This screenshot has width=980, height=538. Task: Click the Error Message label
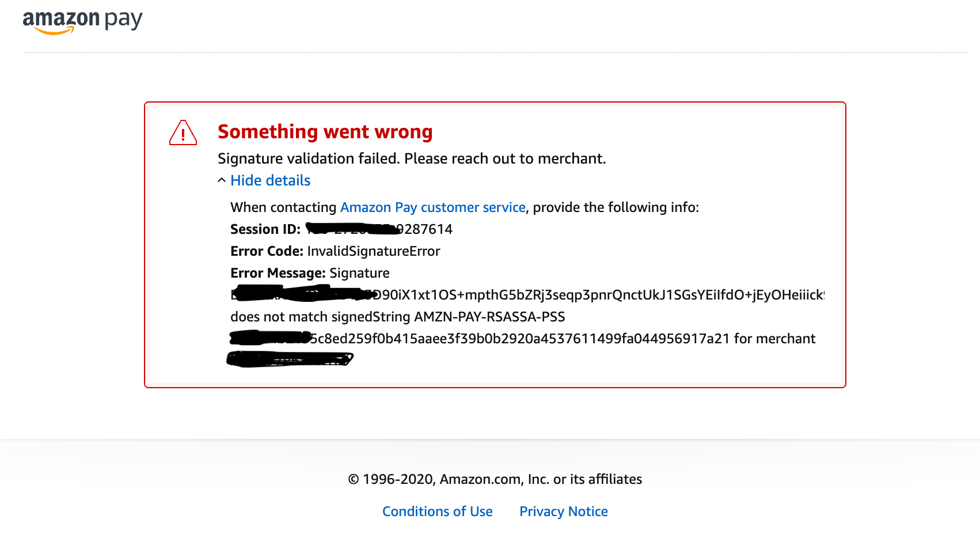(278, 273)
